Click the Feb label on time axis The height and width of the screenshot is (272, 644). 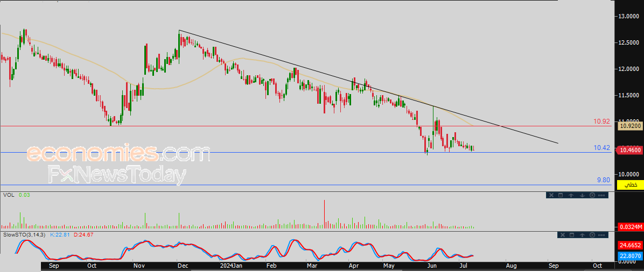pyautogui.click(x=272, y=266)
